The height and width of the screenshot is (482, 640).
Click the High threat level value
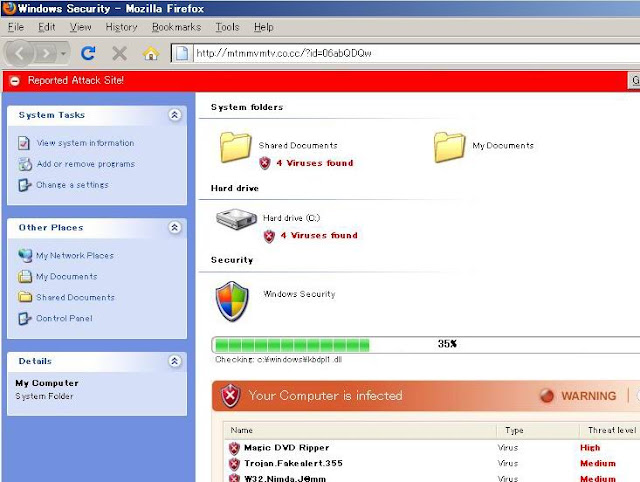click(590, 448)
